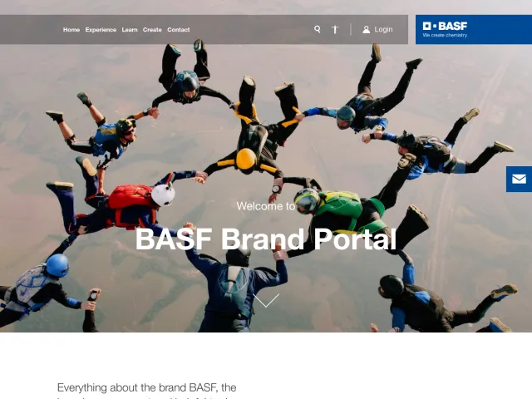The width and height of the screenshot is (532, 399).
Task: Click the accessibility icon next to search
Action: coord(335,30)
